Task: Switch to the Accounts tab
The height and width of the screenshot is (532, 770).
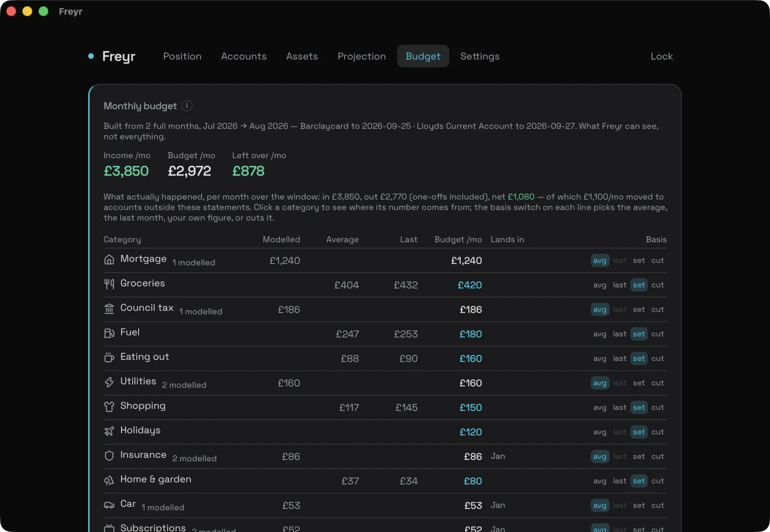Action: click(244, 56)
